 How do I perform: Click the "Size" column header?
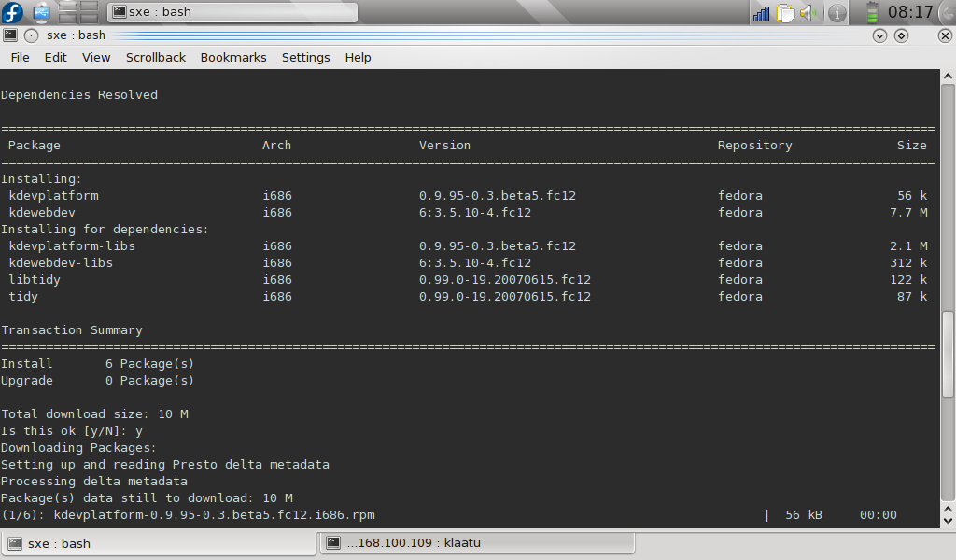(x=911, y=146)
